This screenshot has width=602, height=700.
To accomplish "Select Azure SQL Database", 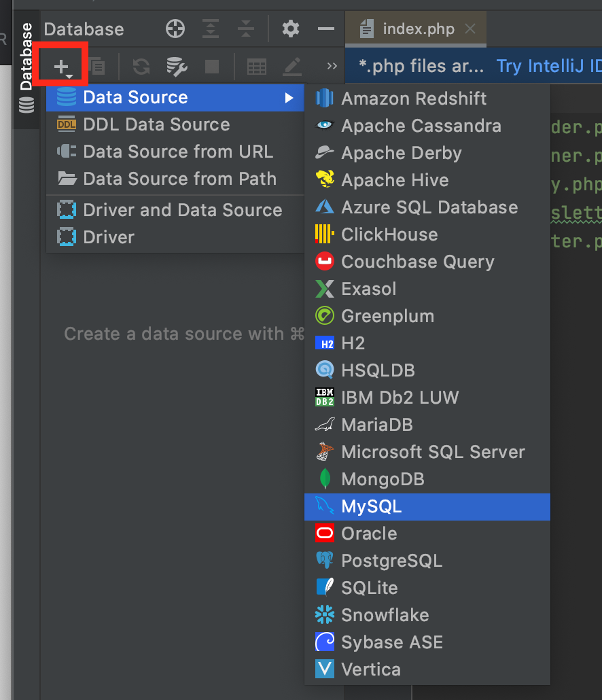I will coord(427,207).
